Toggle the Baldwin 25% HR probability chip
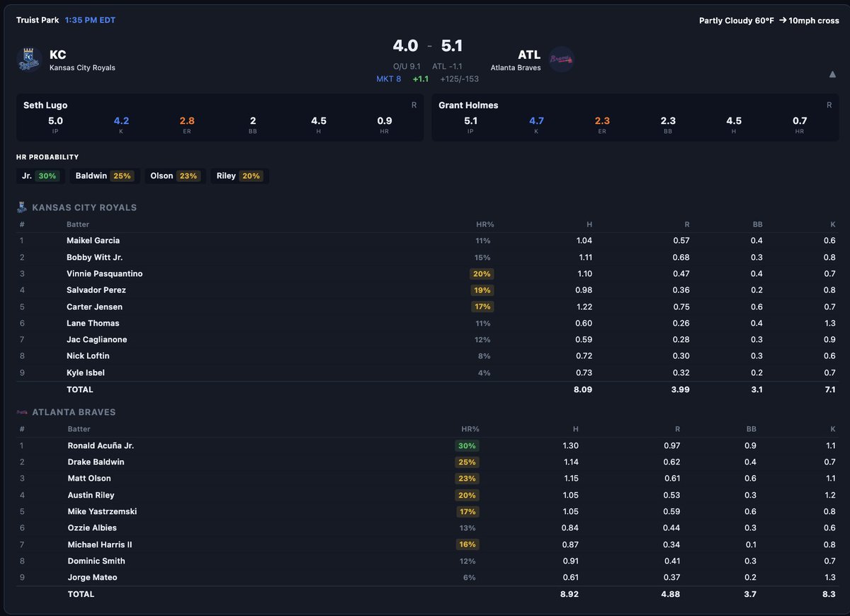Viewport: 850px width, 616px height. 103,176
